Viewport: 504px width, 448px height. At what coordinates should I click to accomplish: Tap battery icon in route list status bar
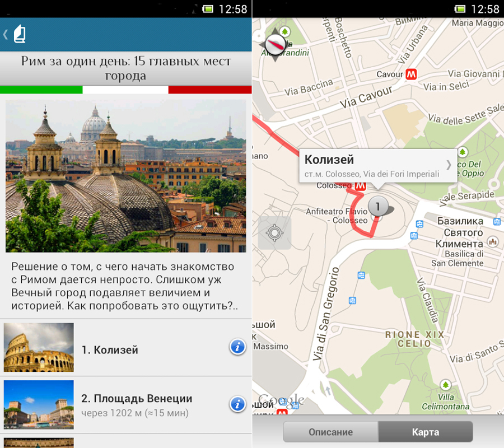pyautogui.click(x=208, y=8)
